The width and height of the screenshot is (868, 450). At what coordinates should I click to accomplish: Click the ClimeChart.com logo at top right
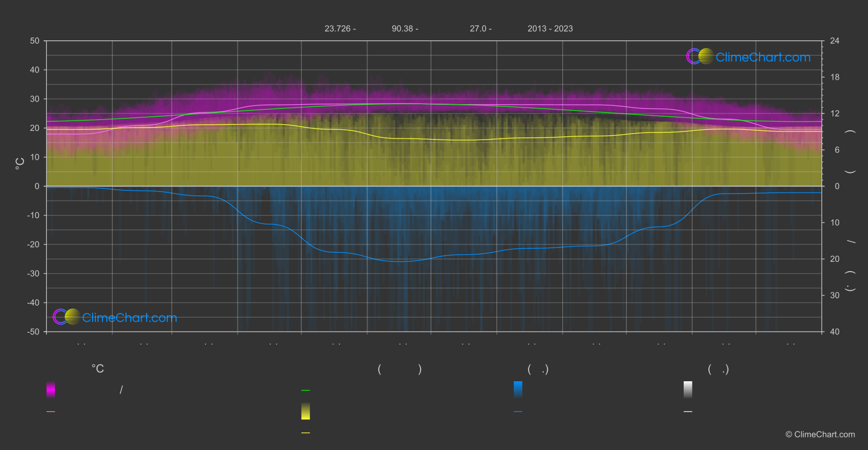tap(749, 57)
